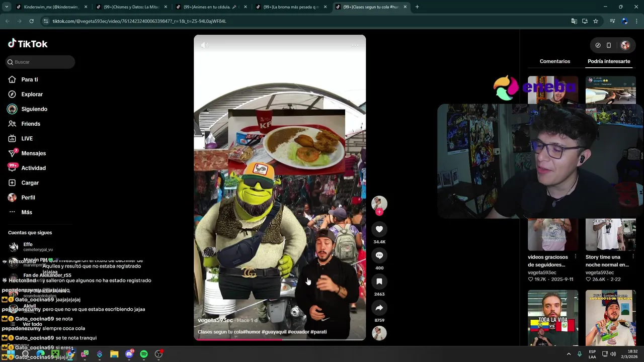Screen dimensions: 644x362
Task: Open the media control icon in Chrome toolbar
Action: (x=612, y=21)
